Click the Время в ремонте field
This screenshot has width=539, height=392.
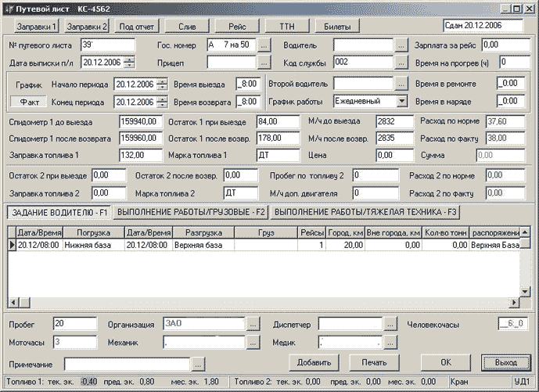(x=511, y=84)
